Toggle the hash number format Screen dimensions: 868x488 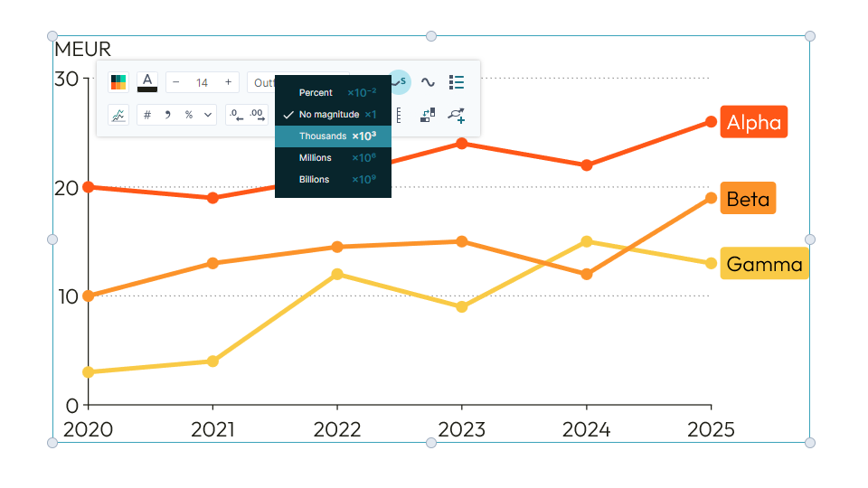click(x=147, y=115)
